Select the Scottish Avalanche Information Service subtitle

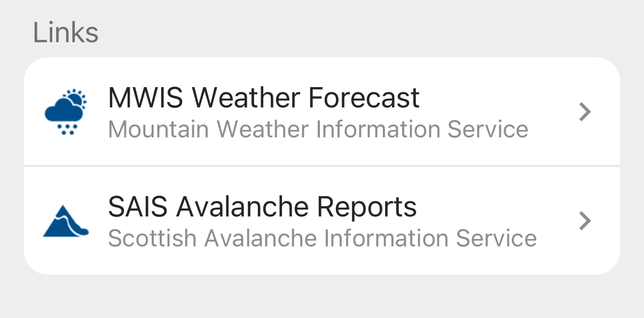(x=322, y=238)
